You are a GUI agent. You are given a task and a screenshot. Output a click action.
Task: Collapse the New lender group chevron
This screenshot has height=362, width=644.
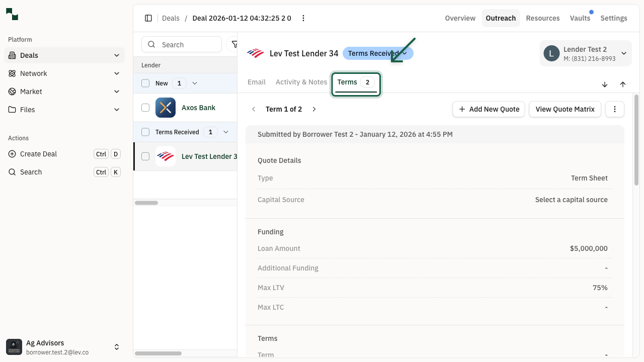click(x=195, y=83)
